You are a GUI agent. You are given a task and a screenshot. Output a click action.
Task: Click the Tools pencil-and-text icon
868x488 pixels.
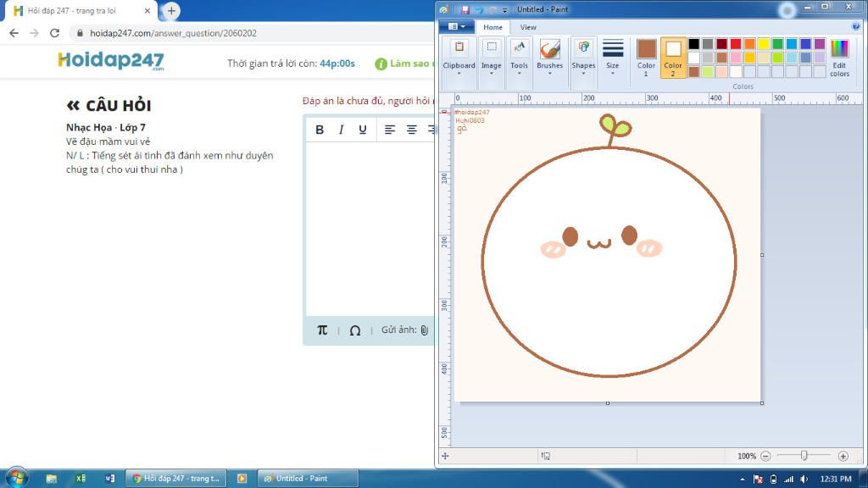click(x=519, y=47)
